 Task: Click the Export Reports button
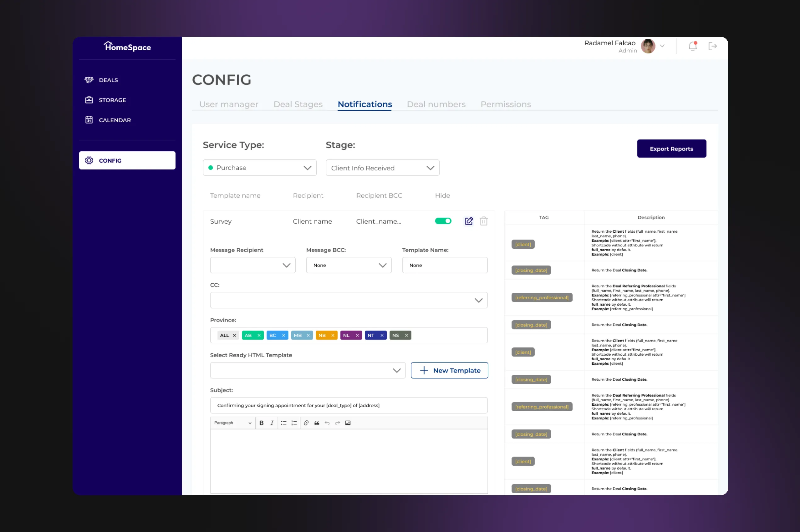pos(671,149)
